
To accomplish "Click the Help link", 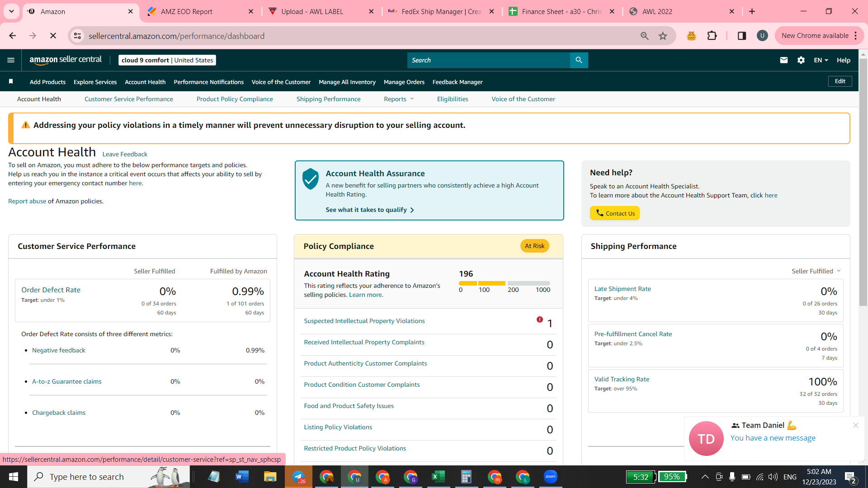I will coord(844,60).
